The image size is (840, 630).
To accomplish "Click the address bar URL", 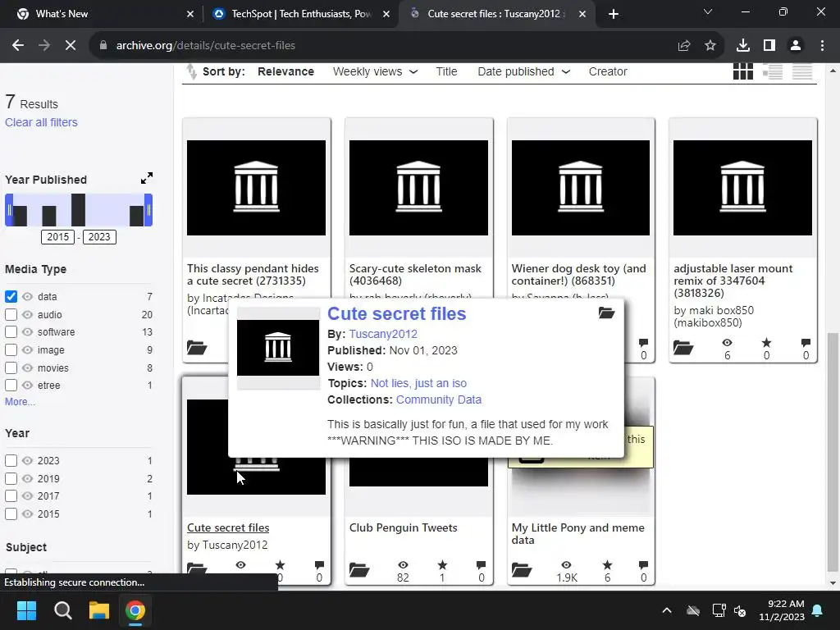I will click(x=206, y=46).
